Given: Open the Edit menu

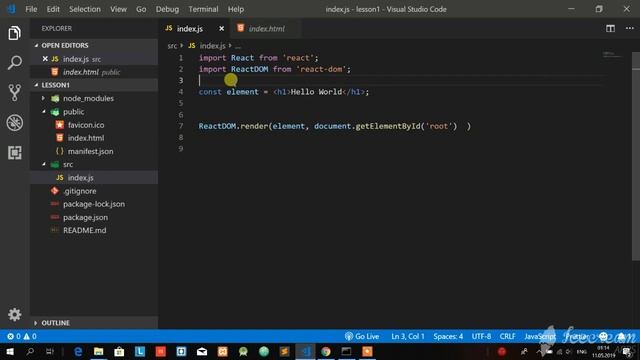Looking at the screenshot, I should [x=53, y=9].
